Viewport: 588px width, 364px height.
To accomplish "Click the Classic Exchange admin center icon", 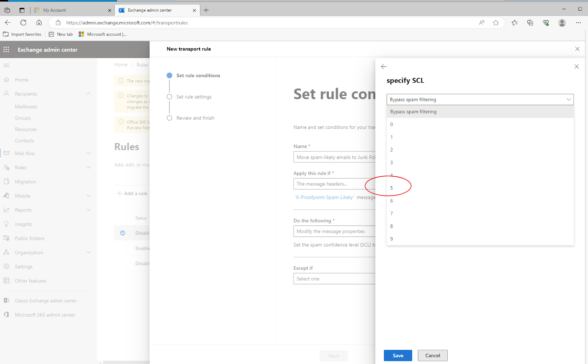I will [6, 300].
